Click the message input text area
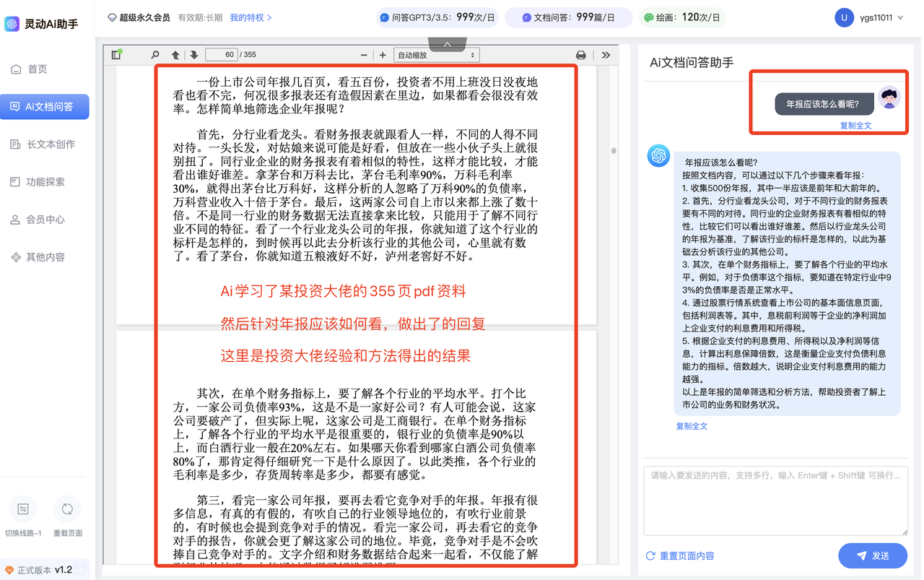 click(775, 501)
